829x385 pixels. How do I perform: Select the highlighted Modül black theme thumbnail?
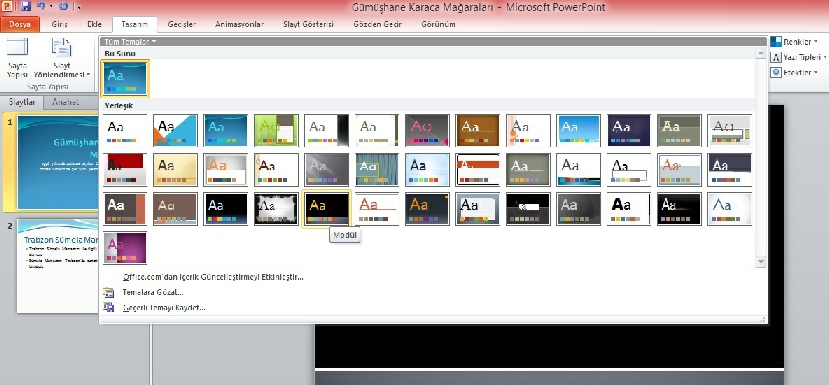pos(326,209)
